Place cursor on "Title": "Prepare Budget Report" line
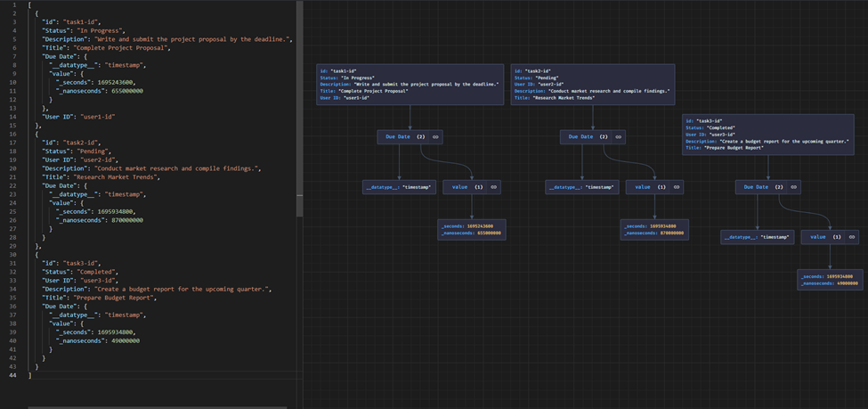The height and width of the screenshot is (409, 868). point(98,298)
